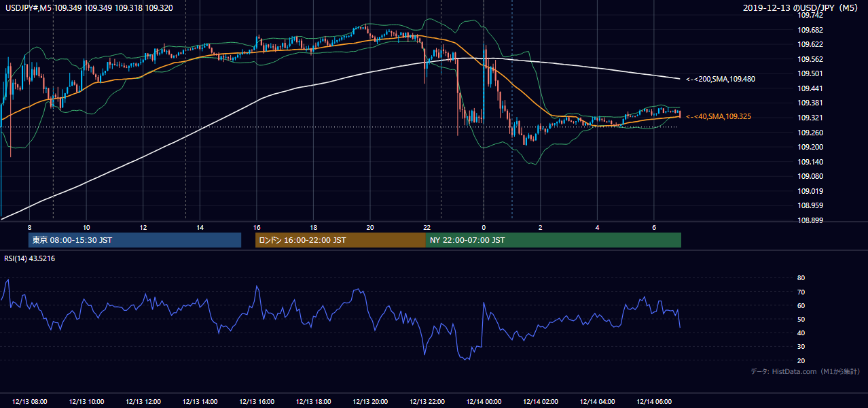868x408 pixels.
Task: Click hour label 18 on the price chart axis
Action: tap(313, 226)
